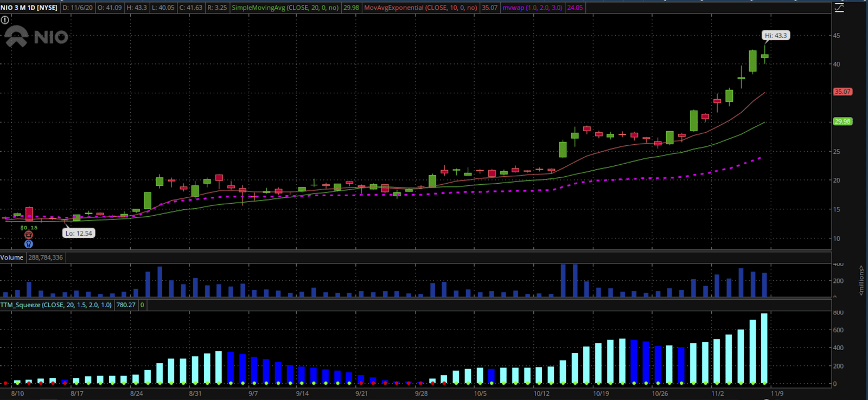Click the 9/7 date label on time axis
868x400 pixels.
[253, 393]
